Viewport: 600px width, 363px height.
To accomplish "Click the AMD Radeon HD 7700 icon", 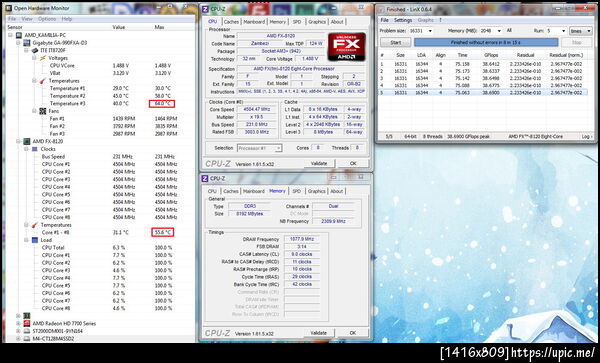I will point(27,323).
